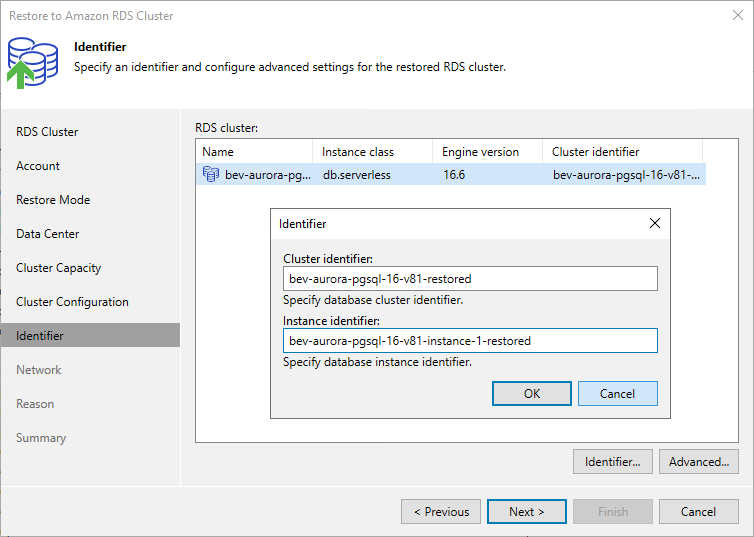The image size is (754, 537).
Task: Click the RDS cluster row database icon
Action: pyautogui.click(x=211, y=174)
